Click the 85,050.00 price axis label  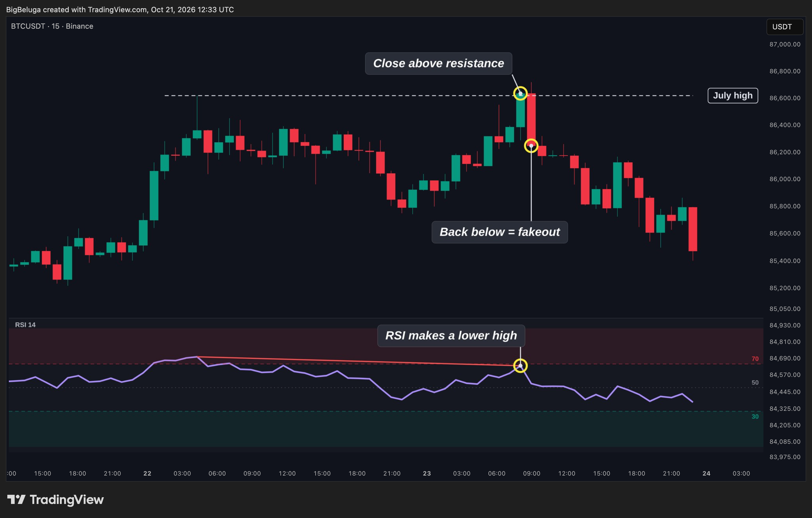(x=785, y=308)
